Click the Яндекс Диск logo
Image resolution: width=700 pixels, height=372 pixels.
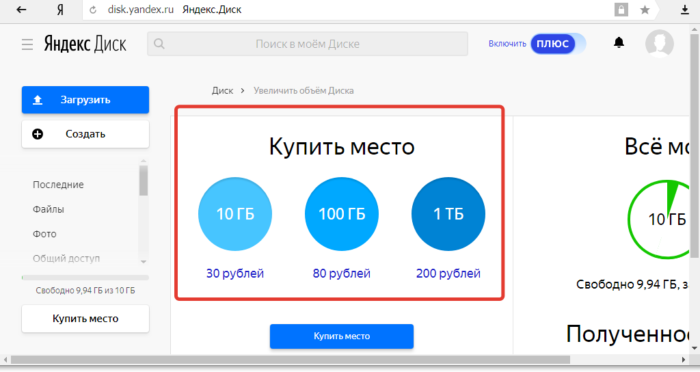pyautogui.click(x=85, y=44)
